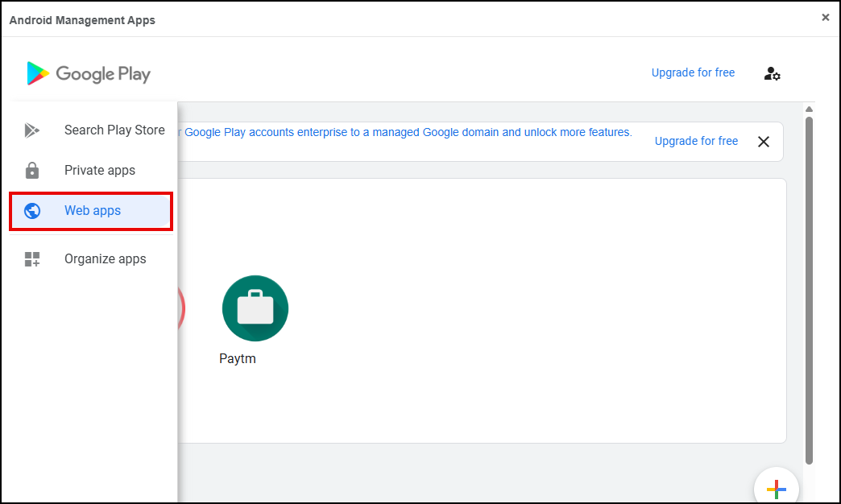Screen dimensions: 841x504
Task: Click the header Upgrade for free link
Action: click(693, 72)
